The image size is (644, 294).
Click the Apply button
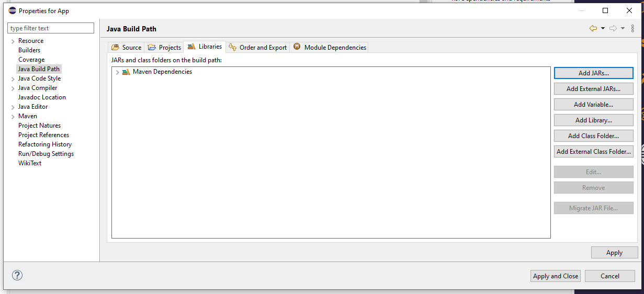tap(615, 253)
